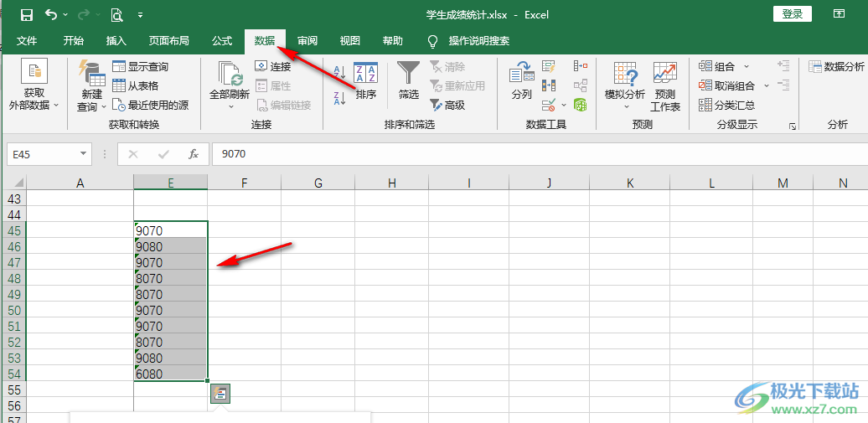Image resolution: width=868 pixels, height=423 pixels.
Task: Open the 取消组合 dropdown arrow
Action: pos(767,85)
